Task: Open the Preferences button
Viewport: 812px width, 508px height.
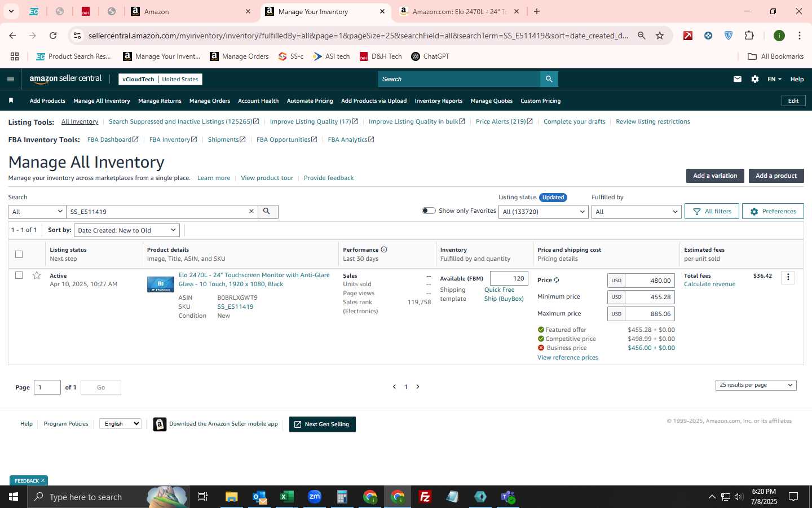Action: click(773, 211)
